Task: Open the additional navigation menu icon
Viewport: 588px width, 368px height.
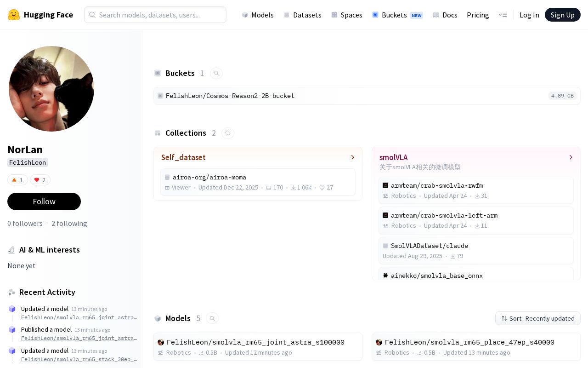Action: coord(503,15)
